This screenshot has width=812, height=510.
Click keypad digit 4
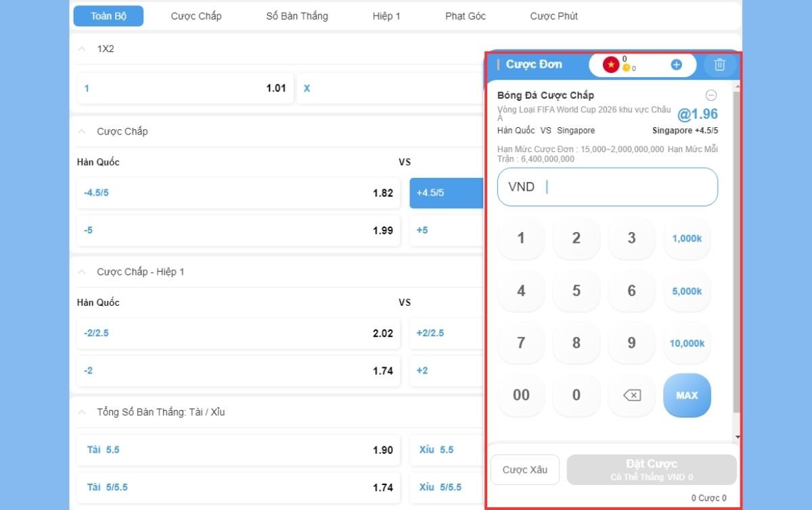pos(521,291)
